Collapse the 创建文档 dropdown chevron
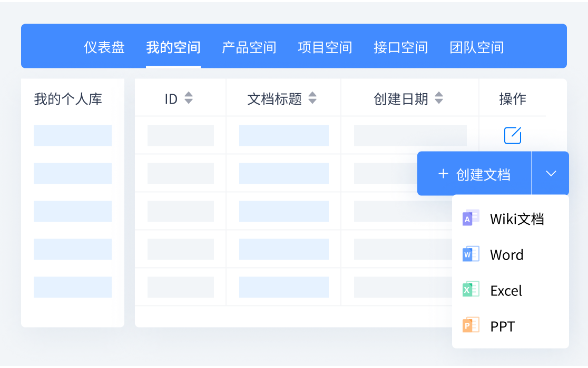Image resolution: width=588 pixels, height=368 pixels. pyautogui.click(x=550, y=173)
